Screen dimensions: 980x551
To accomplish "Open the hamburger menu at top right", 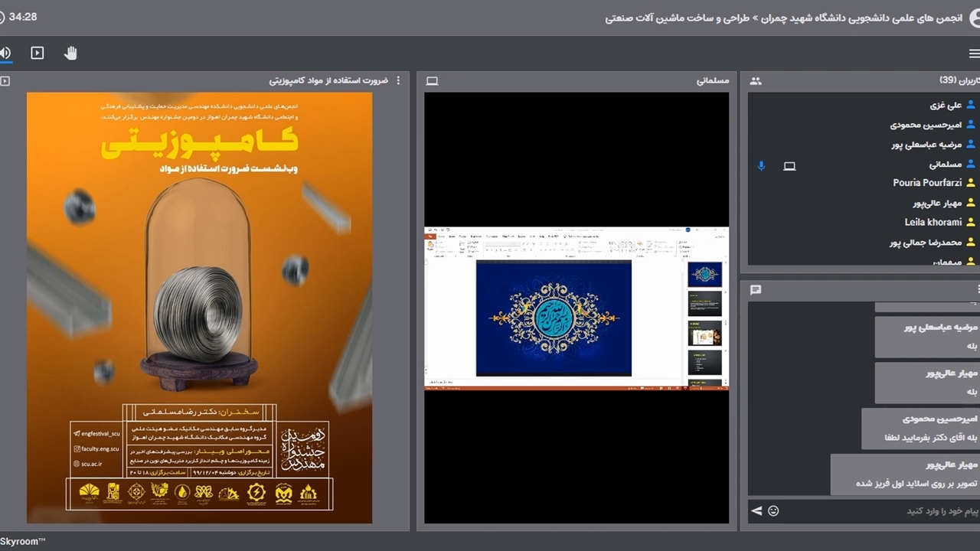I will 974,54.
